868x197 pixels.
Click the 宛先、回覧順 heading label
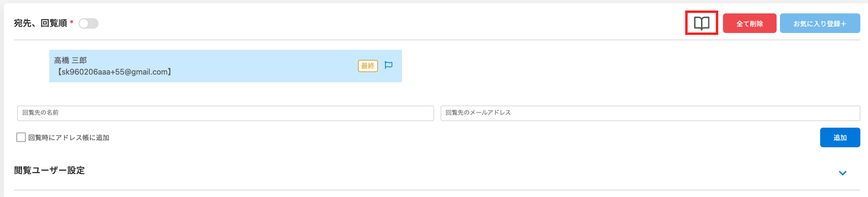pos(41,23)
